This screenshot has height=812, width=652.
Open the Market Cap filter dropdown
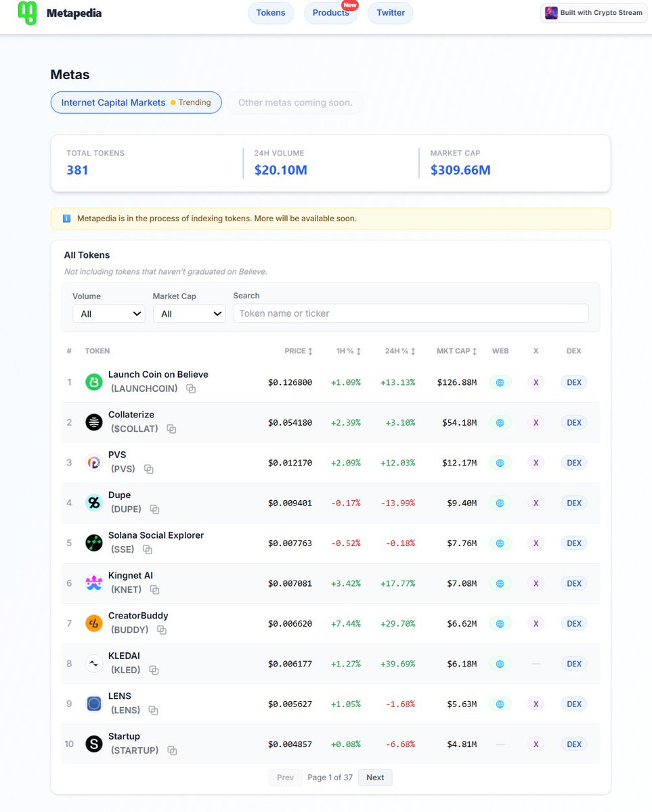click(x=189, y=313)
